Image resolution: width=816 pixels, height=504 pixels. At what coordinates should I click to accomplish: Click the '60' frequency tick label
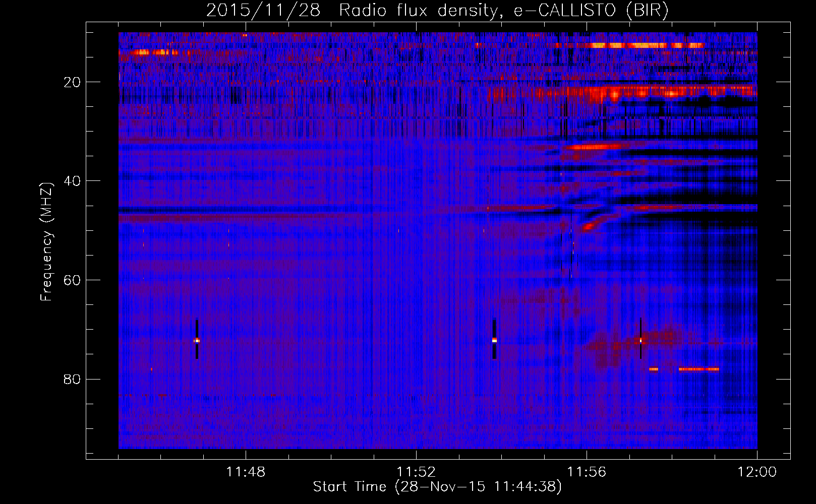[73, 280]
